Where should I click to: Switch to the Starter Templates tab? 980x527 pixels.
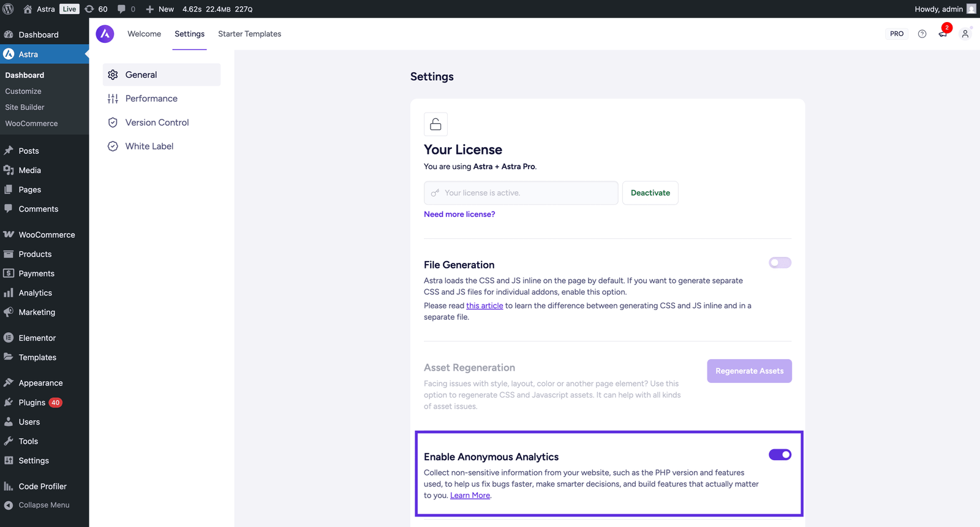coord(249,34)
